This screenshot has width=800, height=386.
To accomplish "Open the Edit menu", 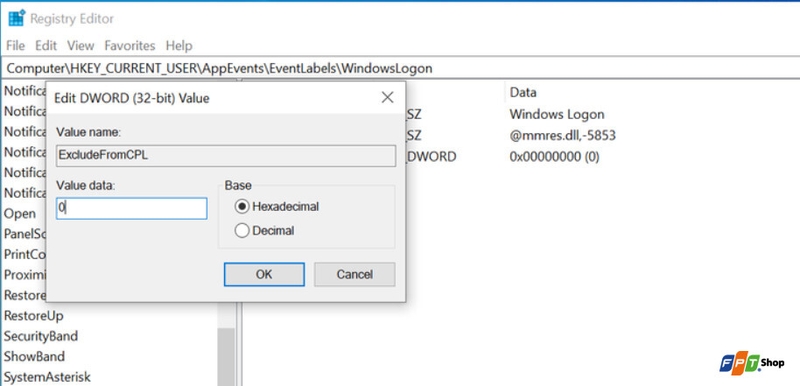I will (46, 45).
